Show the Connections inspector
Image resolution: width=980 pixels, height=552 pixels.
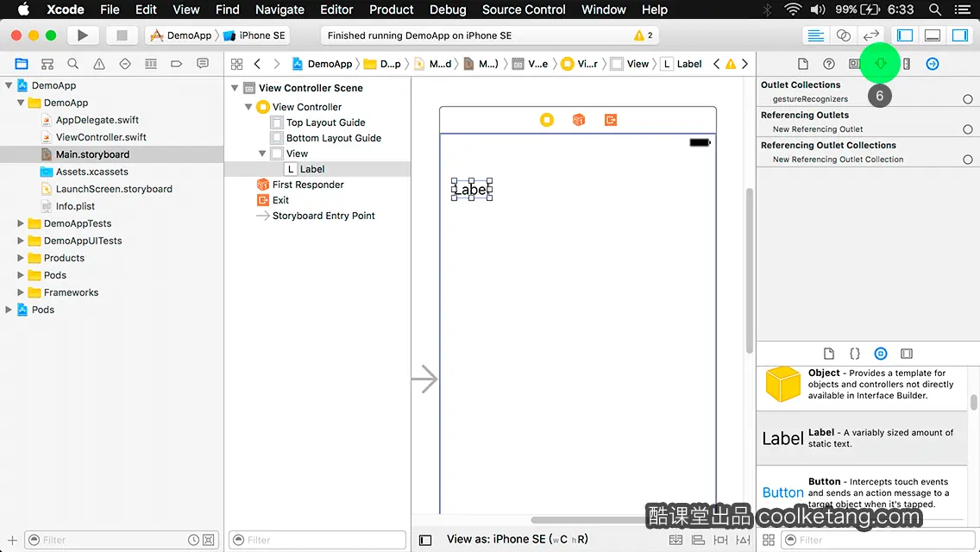pyautogui.click(x=933, y=64)
